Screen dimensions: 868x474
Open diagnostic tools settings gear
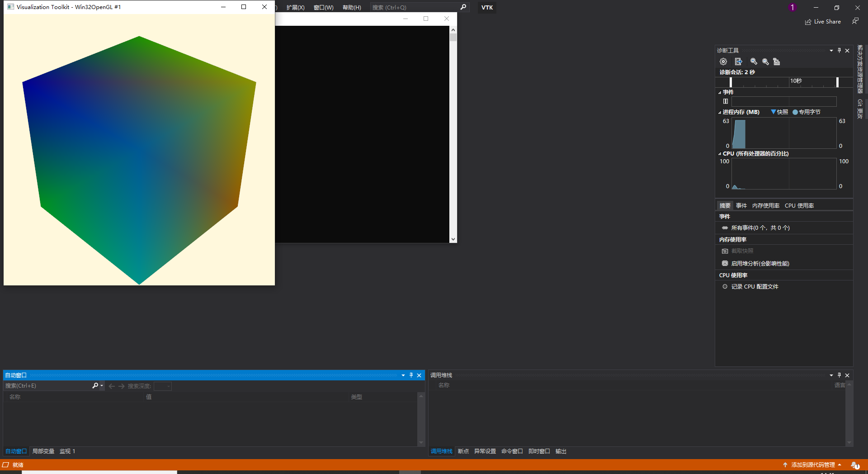tap(723, 62)
